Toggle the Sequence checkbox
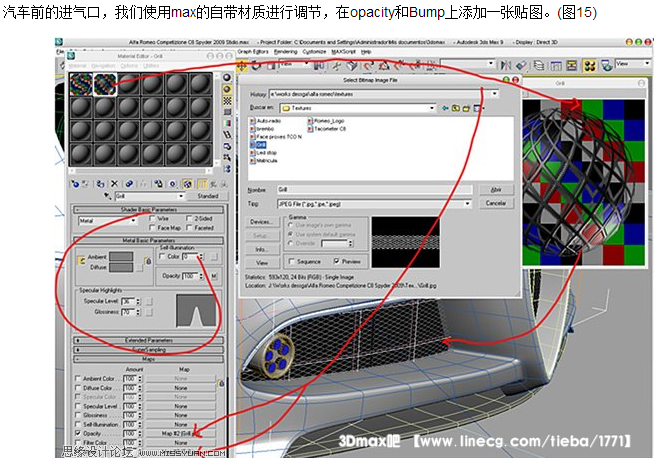This screenshot has height=458, width=660. point(291,261)
